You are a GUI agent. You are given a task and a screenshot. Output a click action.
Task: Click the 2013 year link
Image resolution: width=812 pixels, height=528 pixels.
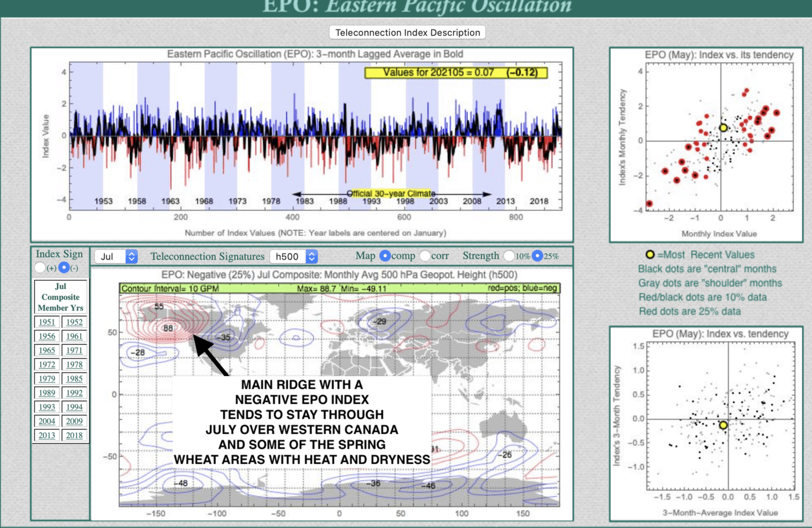[47, 435]
